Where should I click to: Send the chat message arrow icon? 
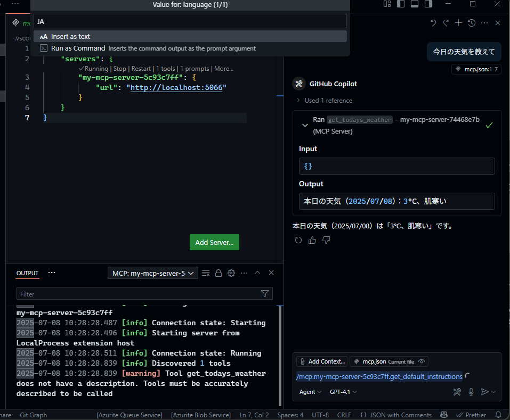click(484, 392)
